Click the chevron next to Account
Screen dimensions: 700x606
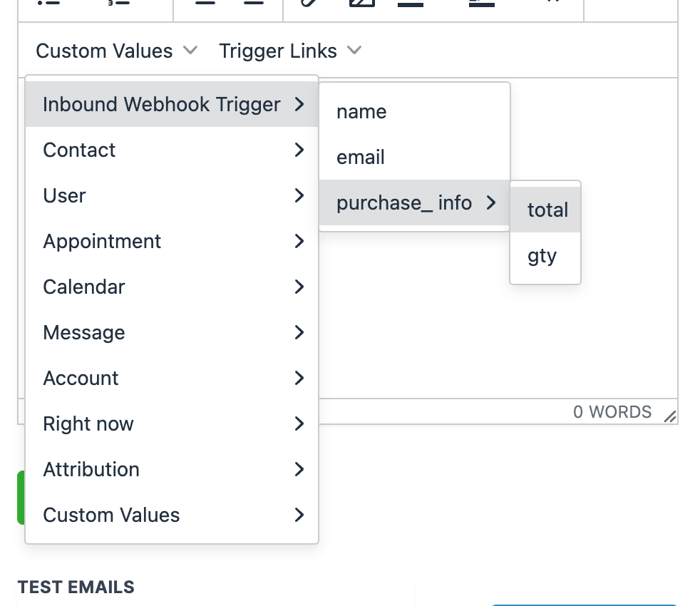coord(299,378)
